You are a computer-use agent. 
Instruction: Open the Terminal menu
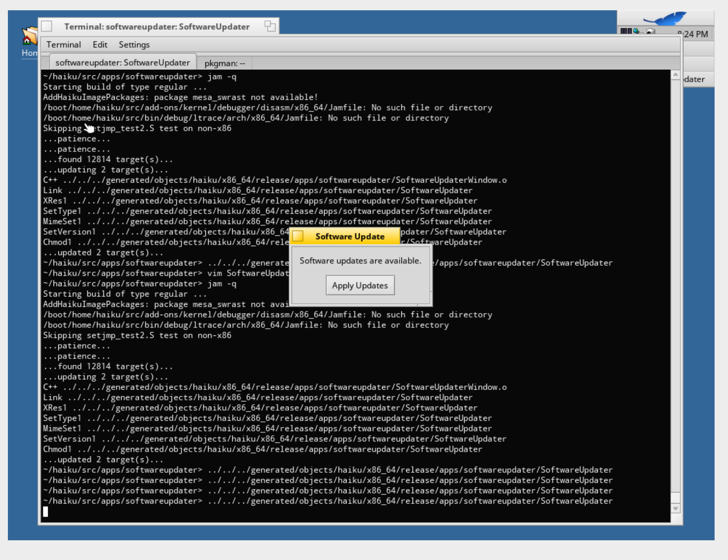tap(63, 45)
